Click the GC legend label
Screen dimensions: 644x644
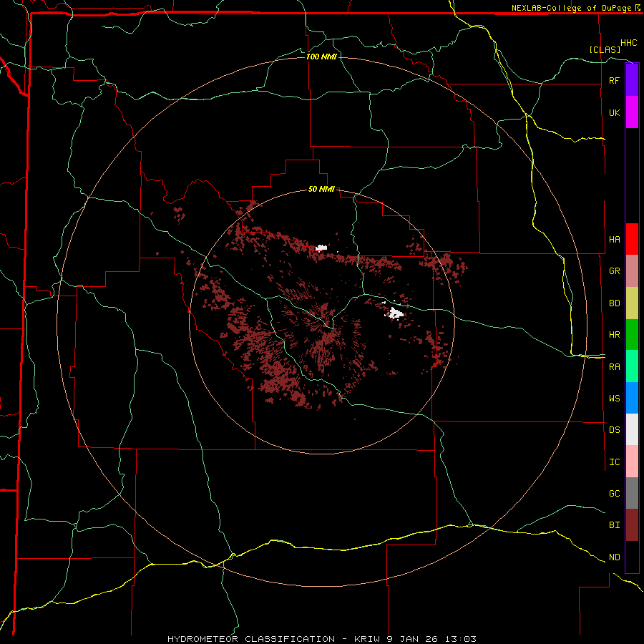pyautogui.click(x=614, y=494)
